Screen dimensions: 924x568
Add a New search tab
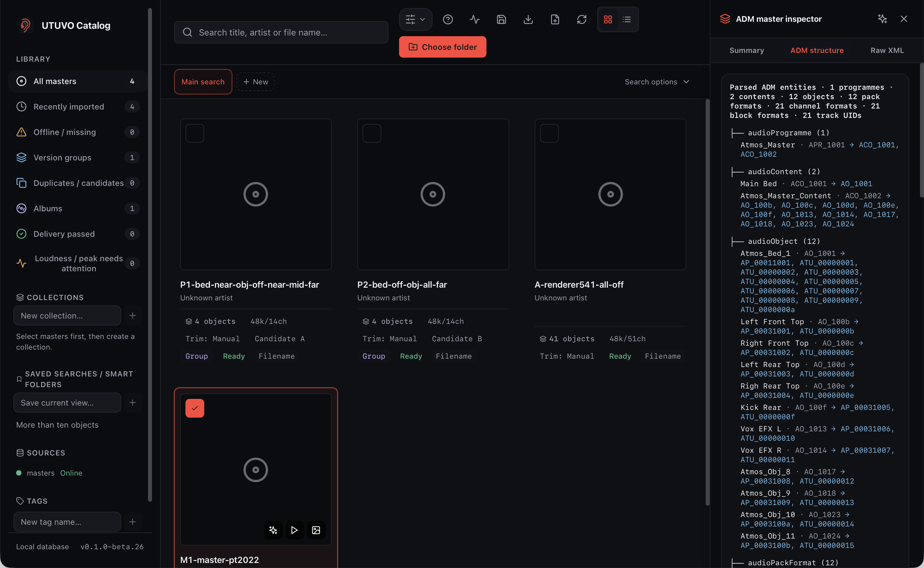pyautogui.click(x=255, y=82)
